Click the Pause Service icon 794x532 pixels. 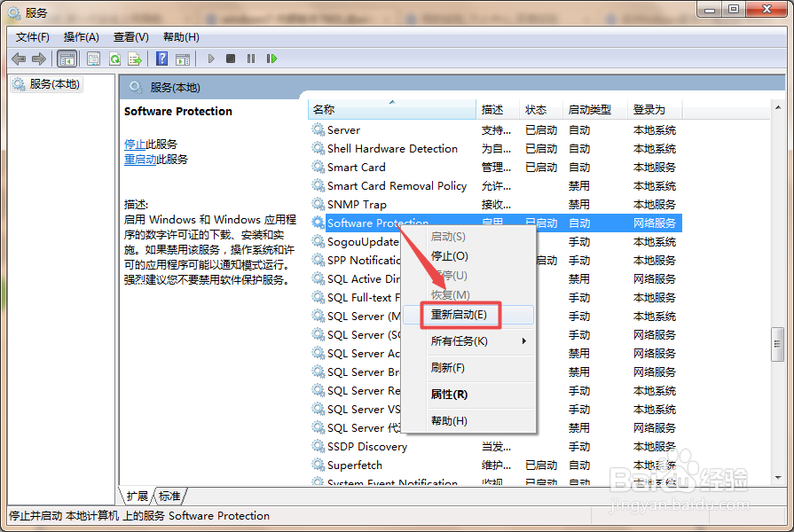pyautogui.click(x=251, y=59)
